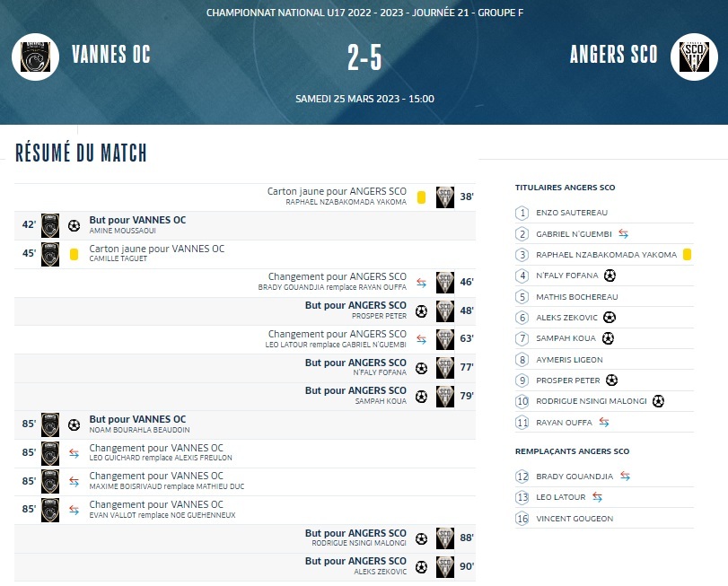728x586 pixels.
Task: Click ball icon next to N'Faly Fofana in lineup
Action: click(610, 276)
